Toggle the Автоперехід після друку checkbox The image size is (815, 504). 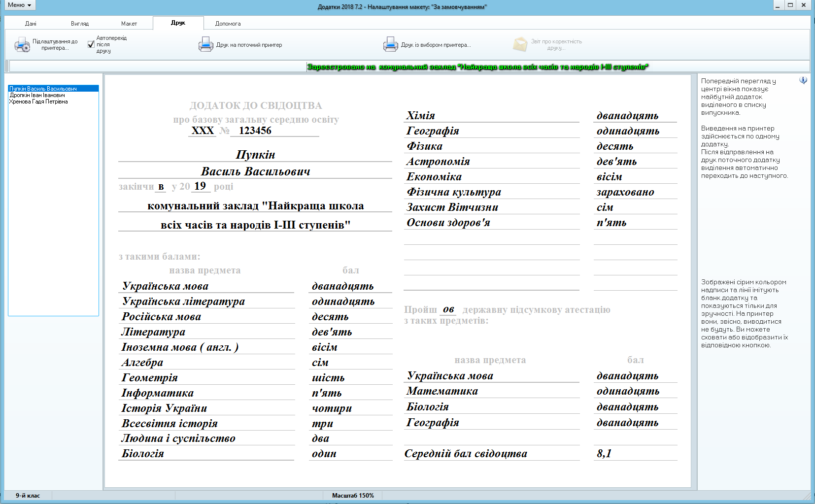coord(91,44)
